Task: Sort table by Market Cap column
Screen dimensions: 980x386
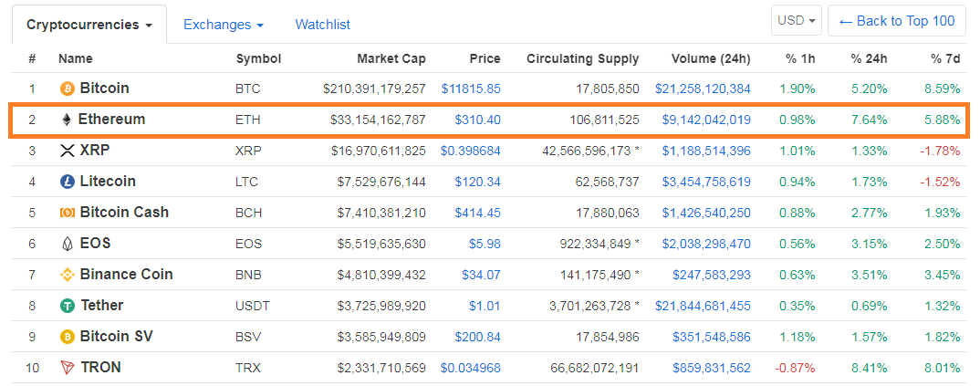Action: pyautogui.click(x=391, y=58)
